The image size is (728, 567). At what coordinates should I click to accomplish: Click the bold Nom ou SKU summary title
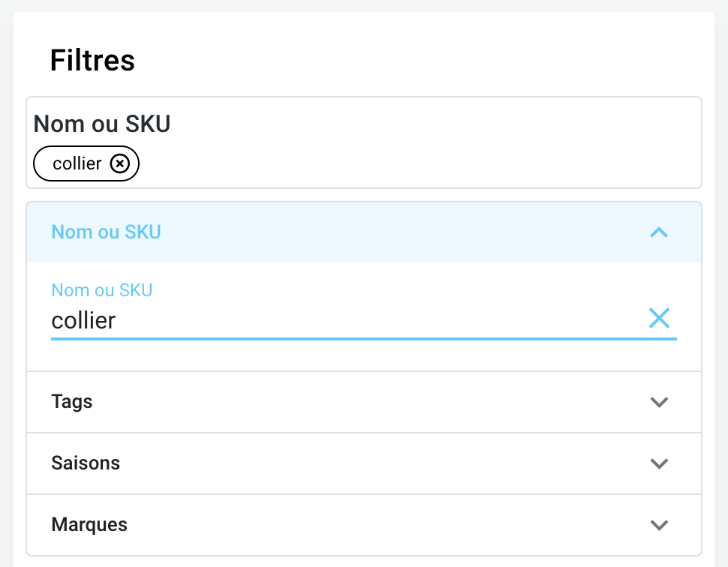(x=102, y=124)
